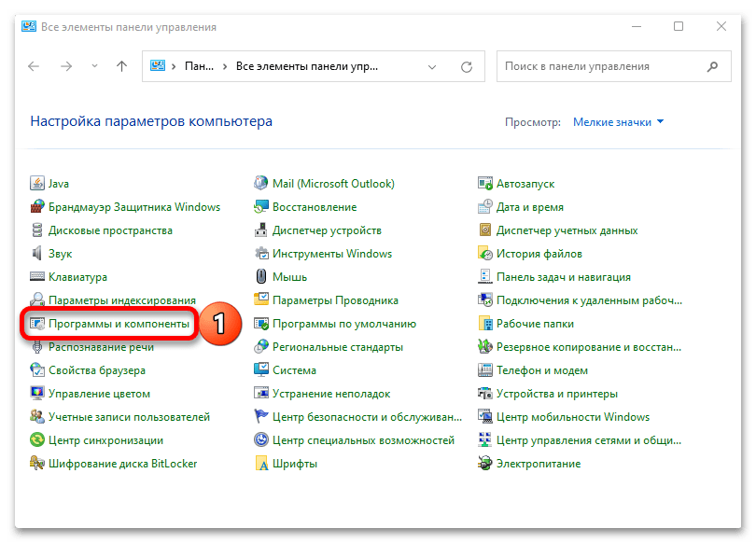Screen dimensions: 756x543
Task: Click the Windows Defender Firewall brick icon
Action: [37, 207]
